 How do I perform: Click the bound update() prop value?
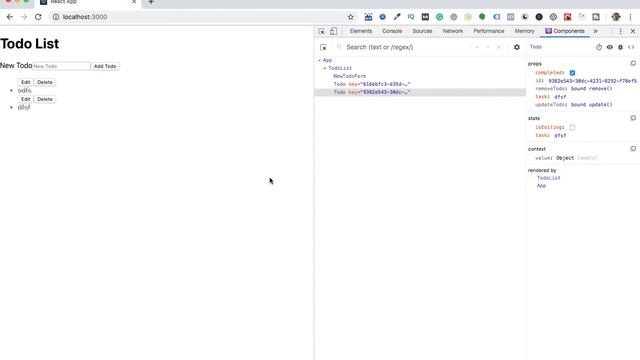(591, 105)
